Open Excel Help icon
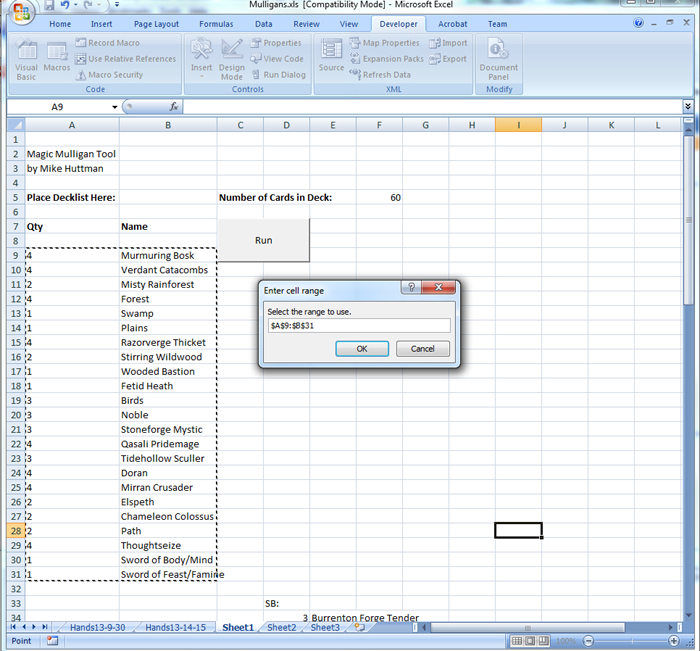Screen dimensions: 700x651 tap(638, 23)
